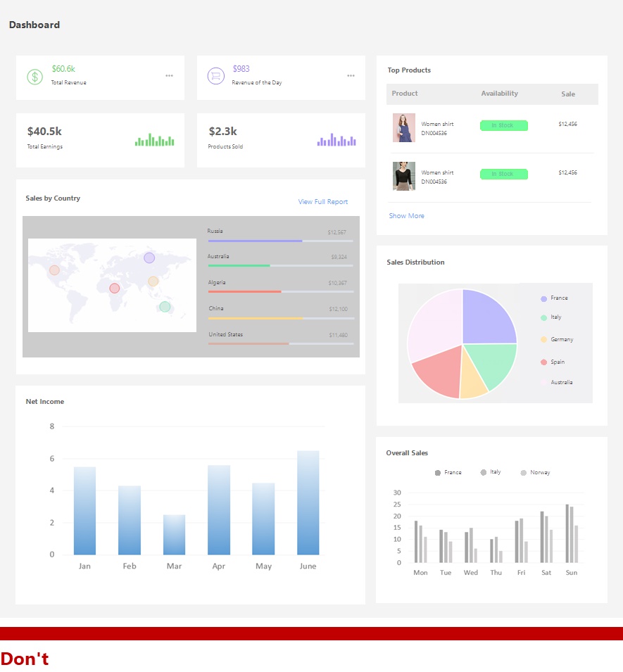The width and height of the screenshot is (623, 672).
Task: Select the orange China marker on the map
Action: click(x=153, y=281)
